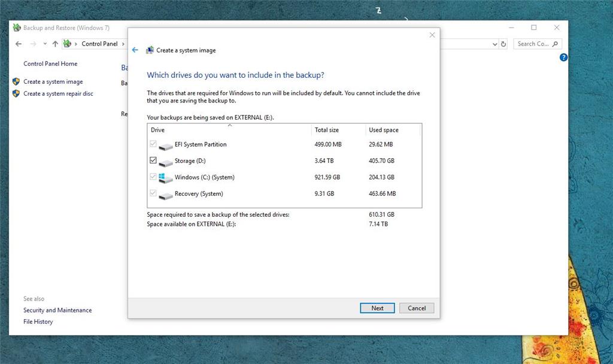
Task: Go forward in the Control Panel window
Action: point(34,44)
